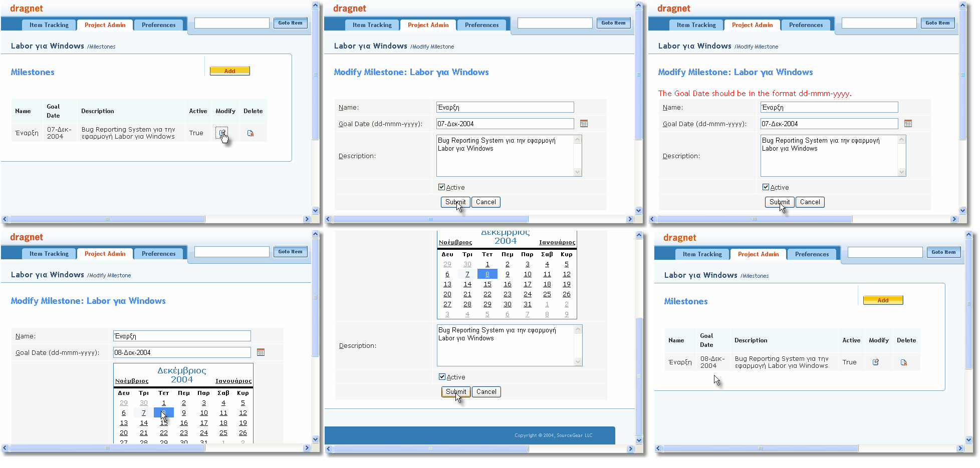980x468 pixels.
Task: Select day 16 in the bottom-middle calendar
Action: (x=508, y=284)
